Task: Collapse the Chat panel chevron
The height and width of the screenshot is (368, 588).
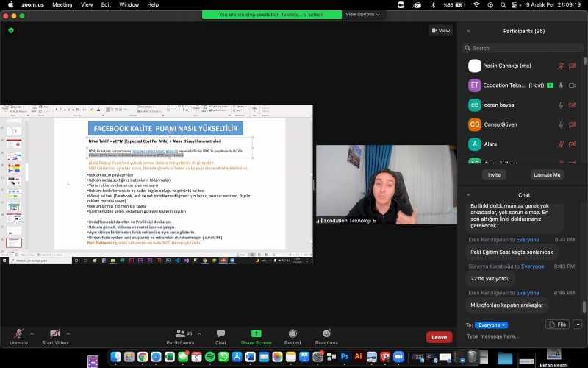Action: coord(468,195)
